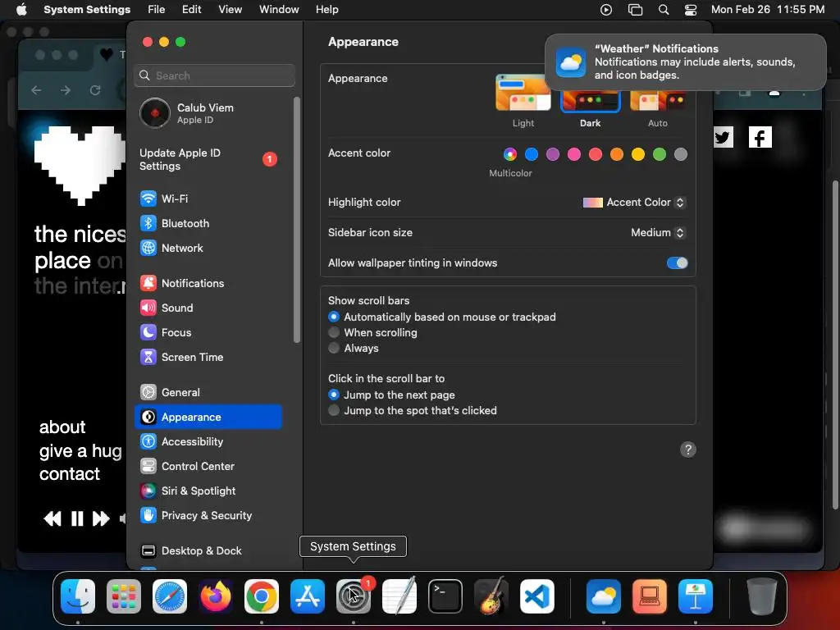Open the Highlight color dropdown
840x630 pixels.
coord(634,203)
